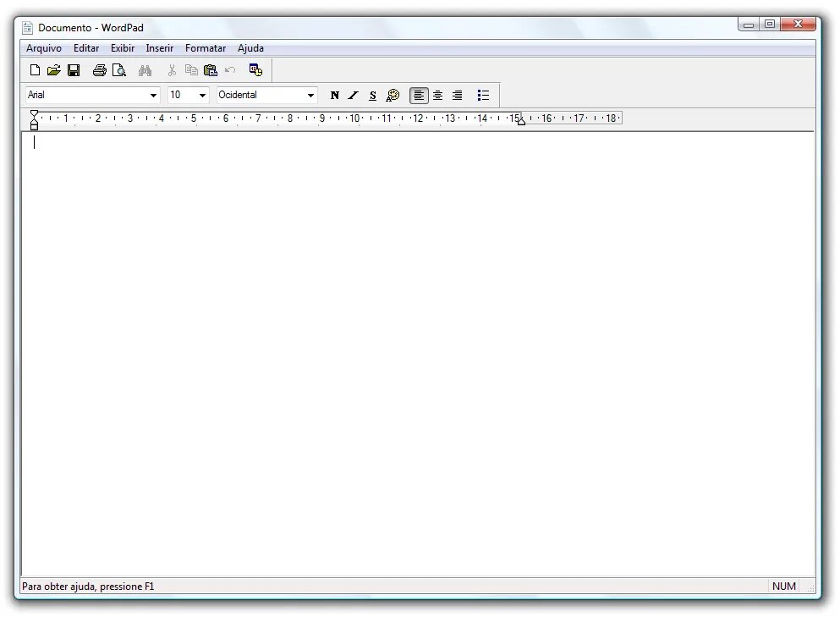Toggle bold with the N button
The width and height of the screenshot is (840, 617).
(x=335, y=96)
